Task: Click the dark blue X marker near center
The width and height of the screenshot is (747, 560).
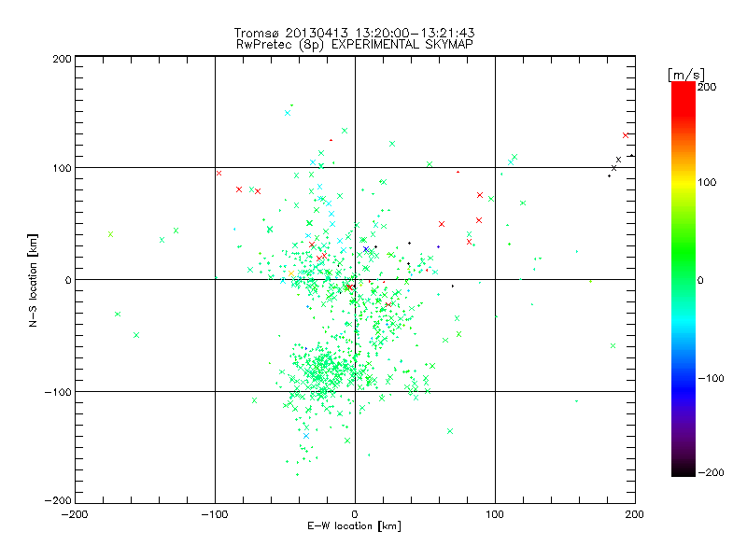Action: 366,249
